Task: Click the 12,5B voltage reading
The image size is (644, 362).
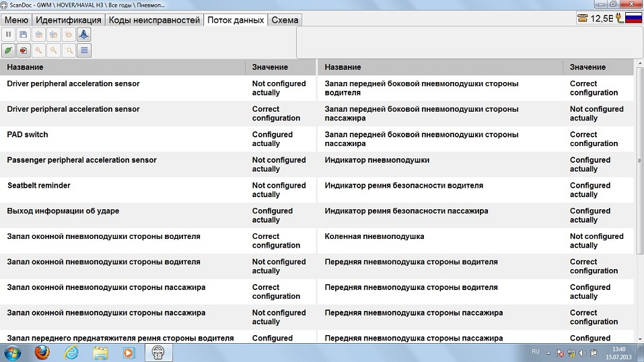Action: [602, 18]
